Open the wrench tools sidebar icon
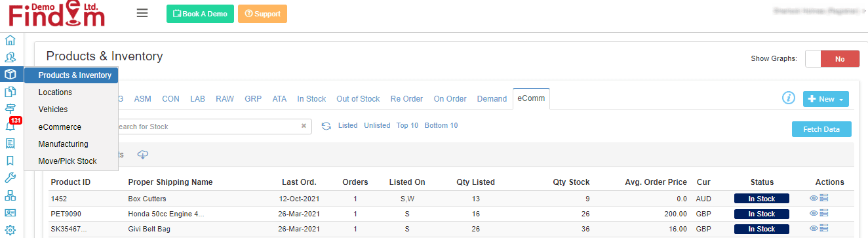This screenshot has width=868, height=238. click(10, 178)
